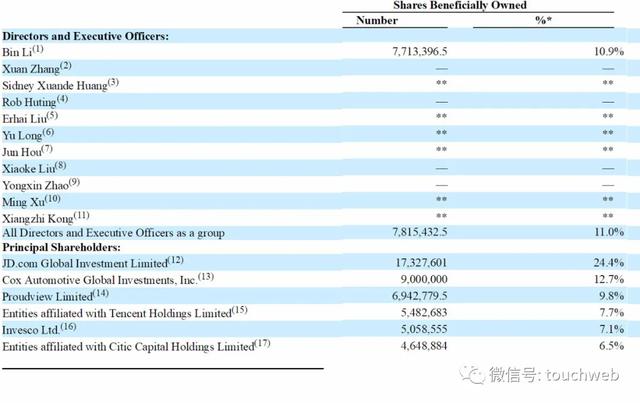Image resolution: width=640 pixels, height=403 pixels.
Task: Click the share count 4,648,884
Action: point(424,346)
